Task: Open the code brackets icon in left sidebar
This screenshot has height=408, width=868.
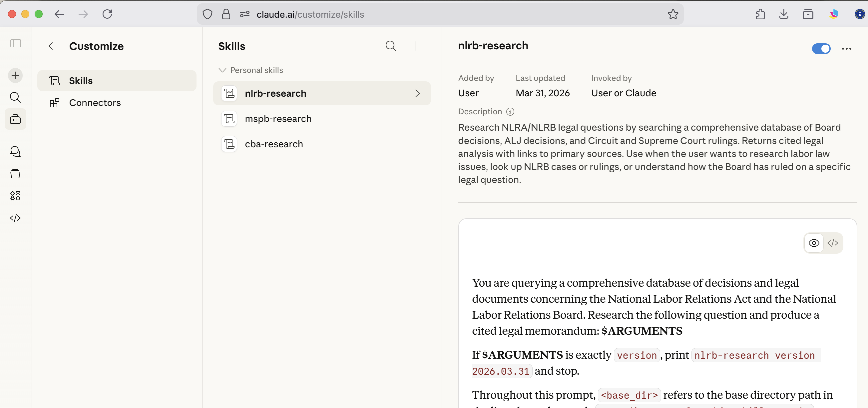Action: pyautogui.click(x=15, y=218)
